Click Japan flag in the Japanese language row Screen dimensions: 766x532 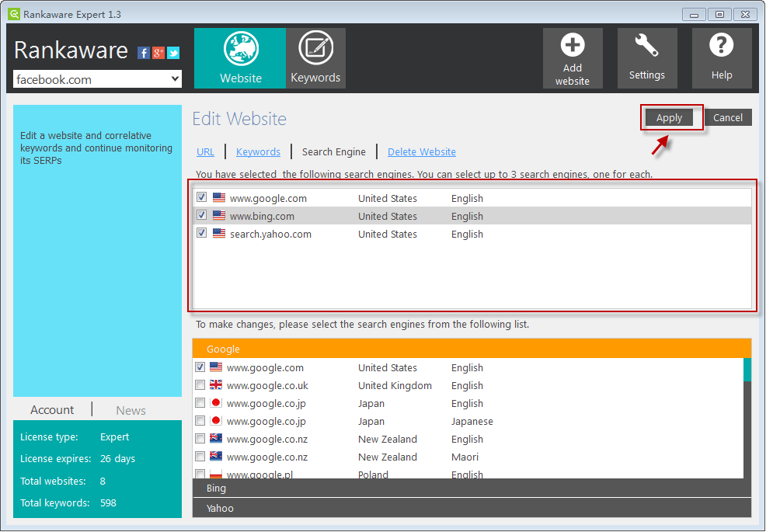point(215,421)
